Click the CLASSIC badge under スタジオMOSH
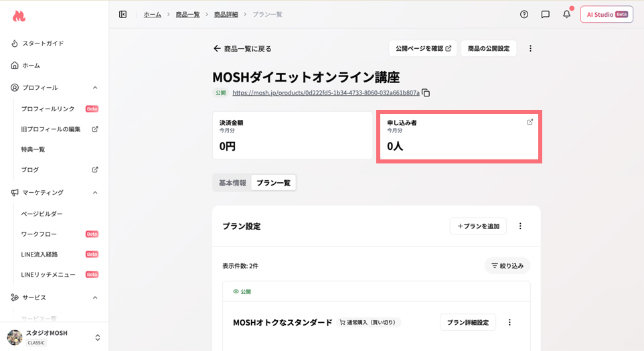 coord(36,342)
